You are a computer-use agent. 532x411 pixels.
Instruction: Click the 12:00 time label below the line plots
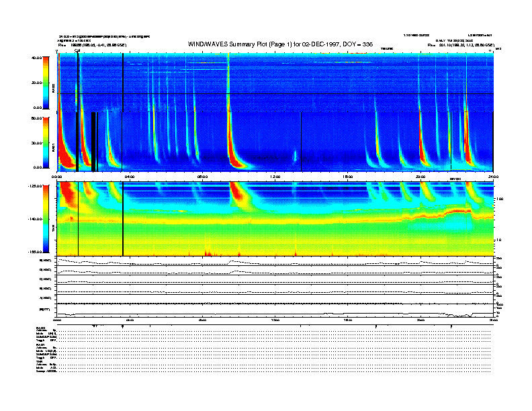[x=275, y=320]
